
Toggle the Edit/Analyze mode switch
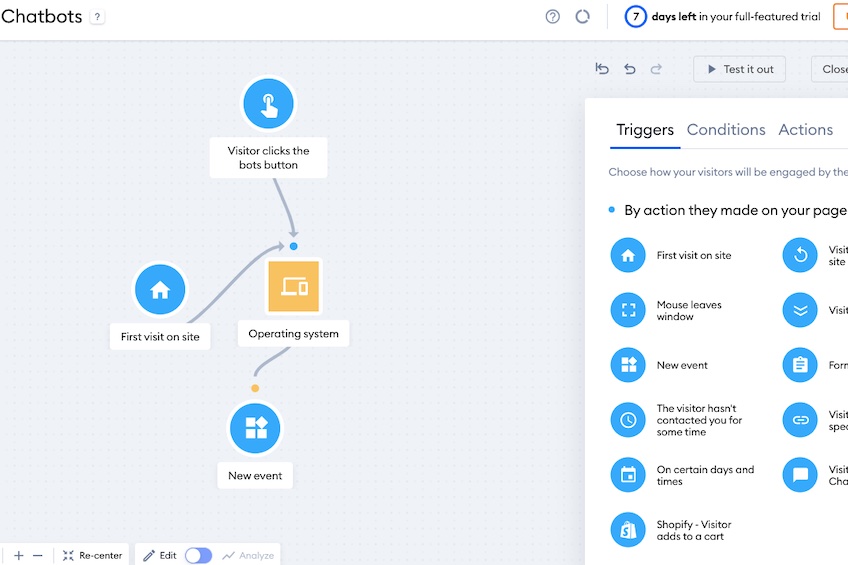(x=198, y=555)
